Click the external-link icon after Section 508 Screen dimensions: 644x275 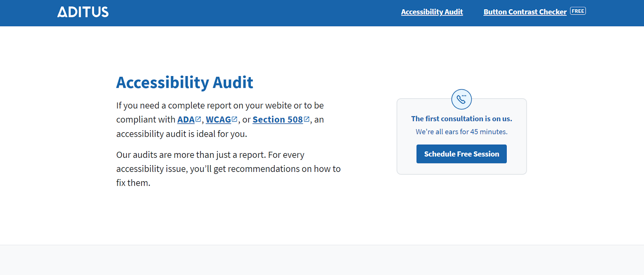pyautogui.click(x=307, y=119)
